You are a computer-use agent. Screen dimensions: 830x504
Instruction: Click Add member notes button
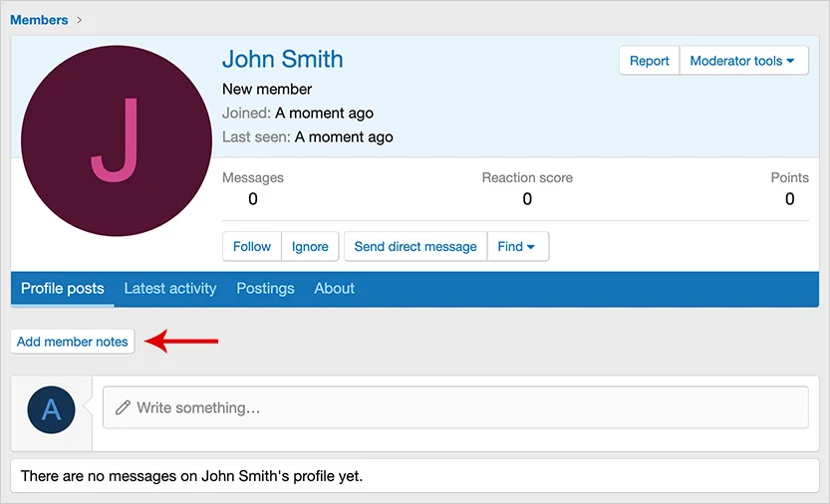tap(73, 342)
